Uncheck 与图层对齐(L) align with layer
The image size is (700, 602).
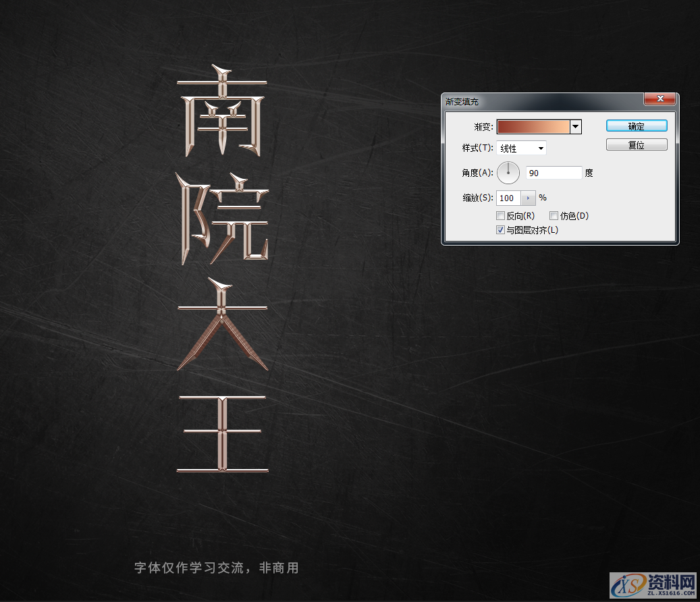501,229
